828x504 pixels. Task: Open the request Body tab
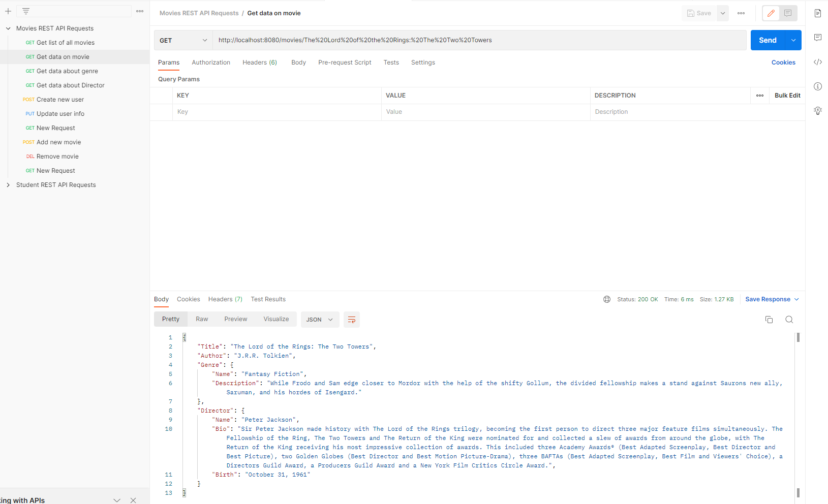click(x=298, y=62)
